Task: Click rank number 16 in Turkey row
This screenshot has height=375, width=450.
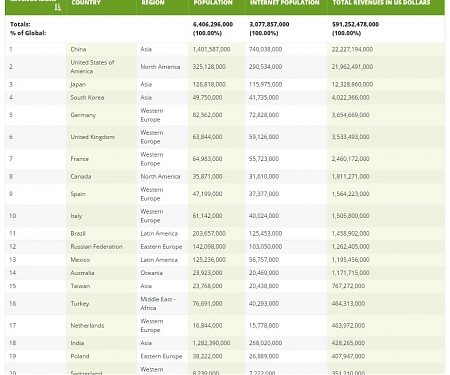Action: 12,304
